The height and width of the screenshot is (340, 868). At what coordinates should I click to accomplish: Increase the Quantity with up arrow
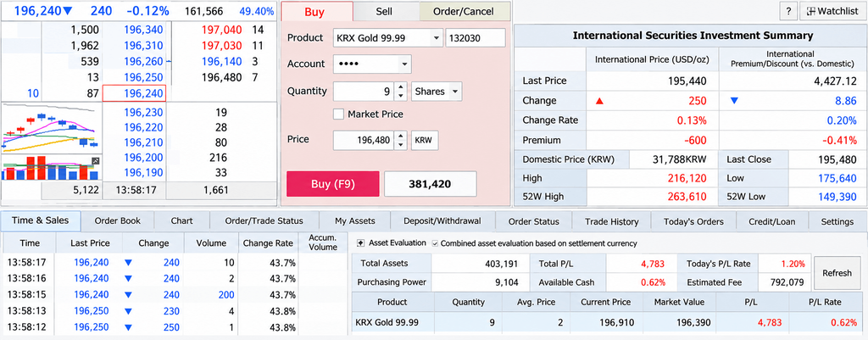tap(400, 87)
